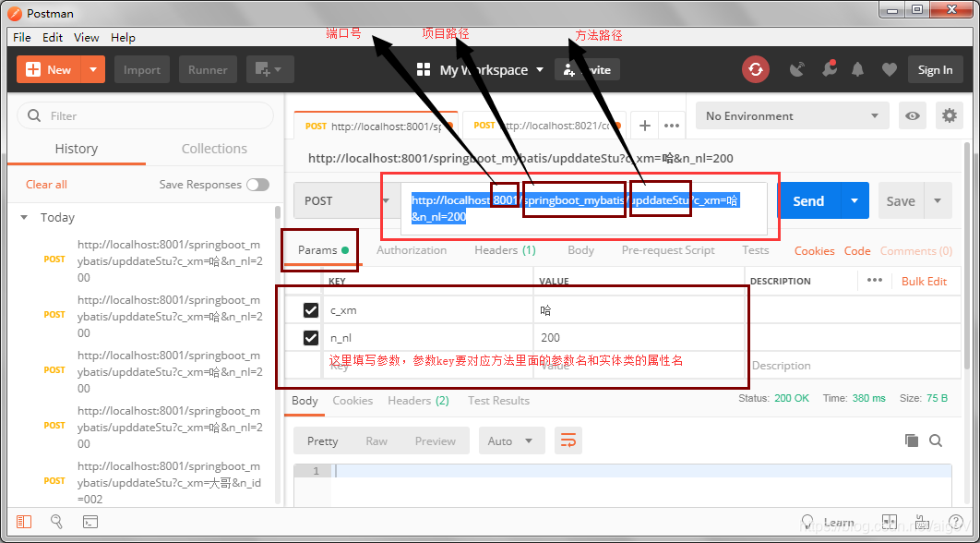
Task: Open the Code link
Action: click(x=857, y=251)
